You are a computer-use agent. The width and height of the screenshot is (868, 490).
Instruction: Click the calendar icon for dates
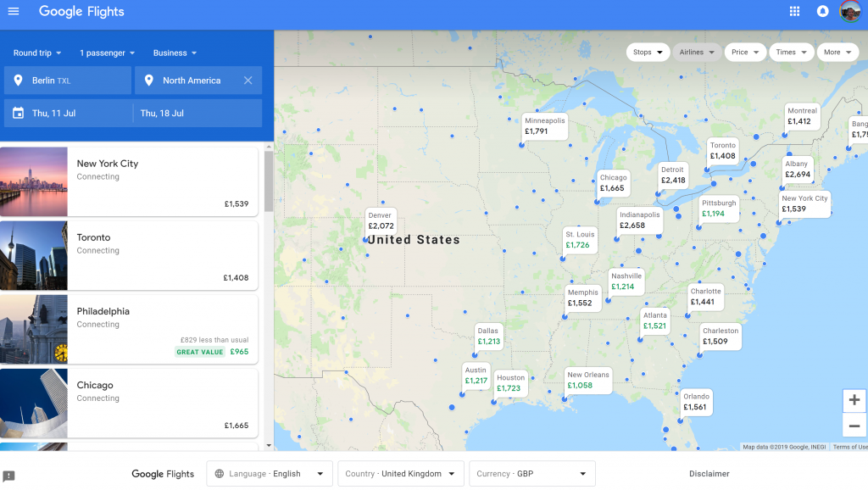tap(19, 113)
